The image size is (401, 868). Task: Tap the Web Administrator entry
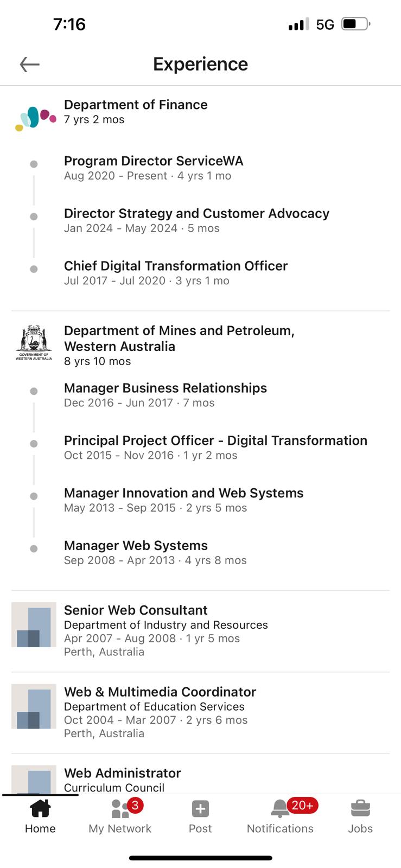[x=123, y=773]
